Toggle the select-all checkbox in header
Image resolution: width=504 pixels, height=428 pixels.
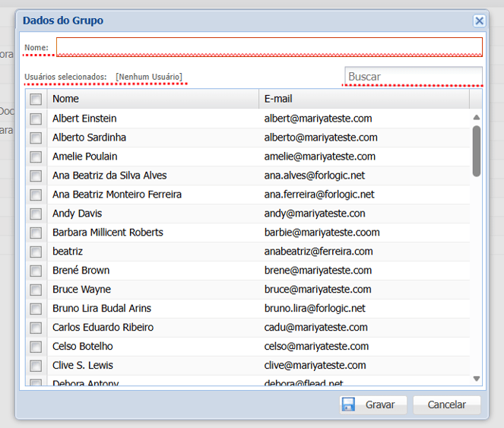[36, 99]
